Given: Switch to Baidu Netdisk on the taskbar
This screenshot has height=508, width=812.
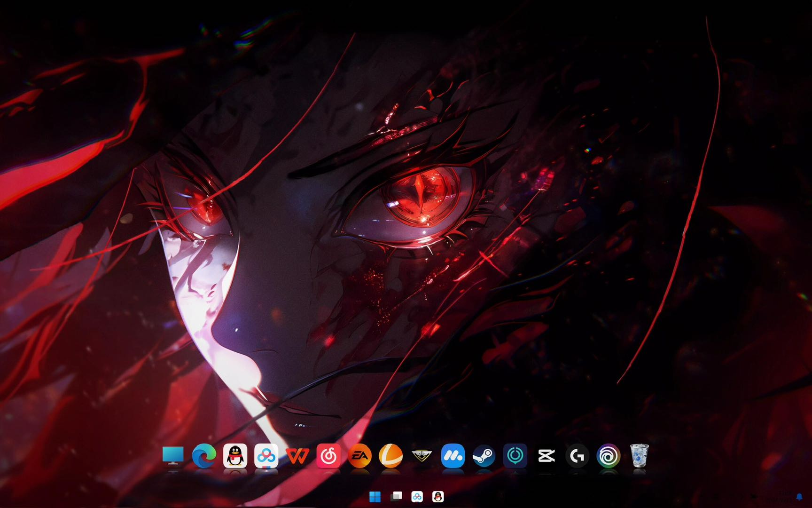Looking at the screenshot, I should coord(417,497).
